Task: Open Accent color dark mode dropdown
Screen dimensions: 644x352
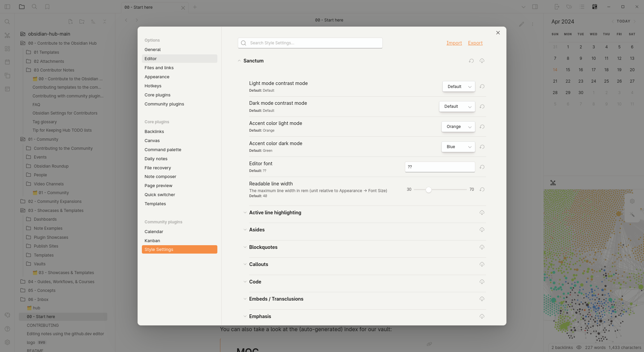Action: [458, 147]
